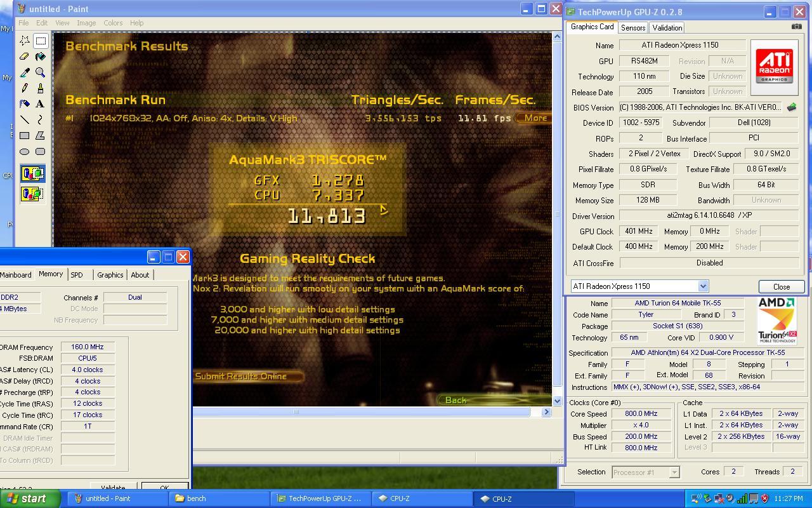Image resolution: width=812 pixels, height=508 pixels.
Task: Click the Validate button in CPU-Z
Action: coord(113,488)
